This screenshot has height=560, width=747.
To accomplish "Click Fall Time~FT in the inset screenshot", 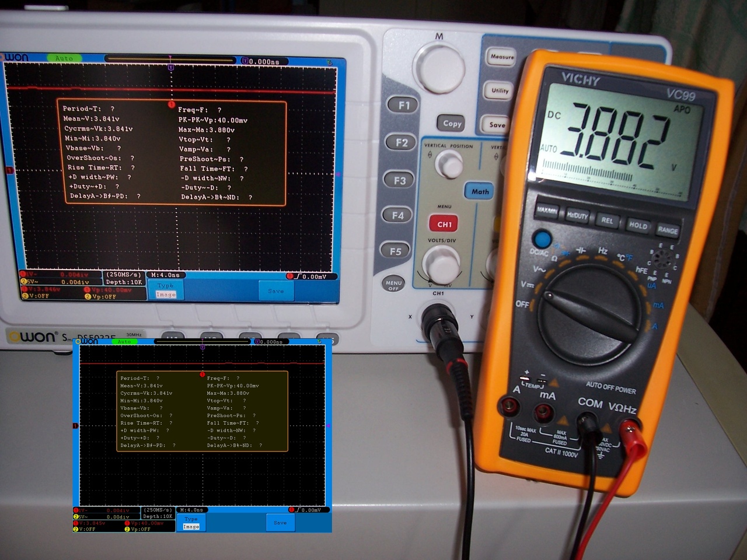I will point(228,423).
